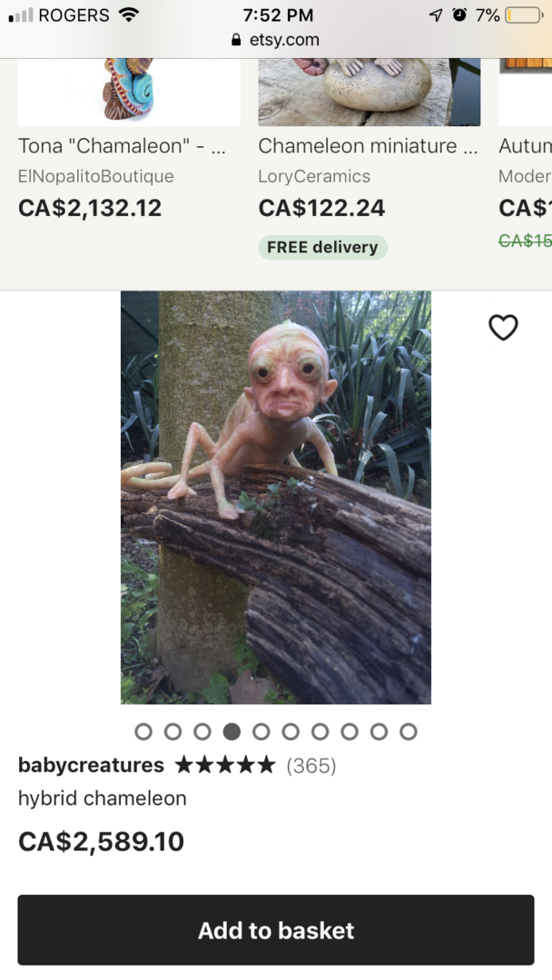552x980 pixels.
Task: Open the babycreatures shop link
Action: coord(92,765)
